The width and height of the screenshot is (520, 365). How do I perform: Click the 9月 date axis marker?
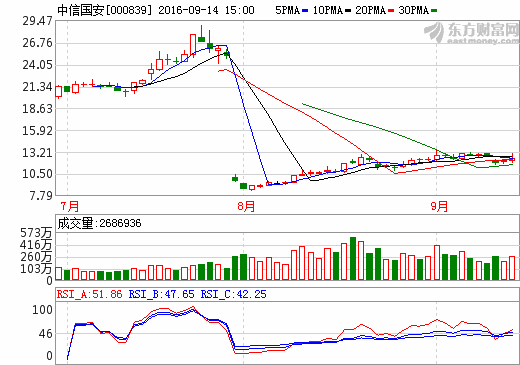pyautogui.click(x=439, y=206)
